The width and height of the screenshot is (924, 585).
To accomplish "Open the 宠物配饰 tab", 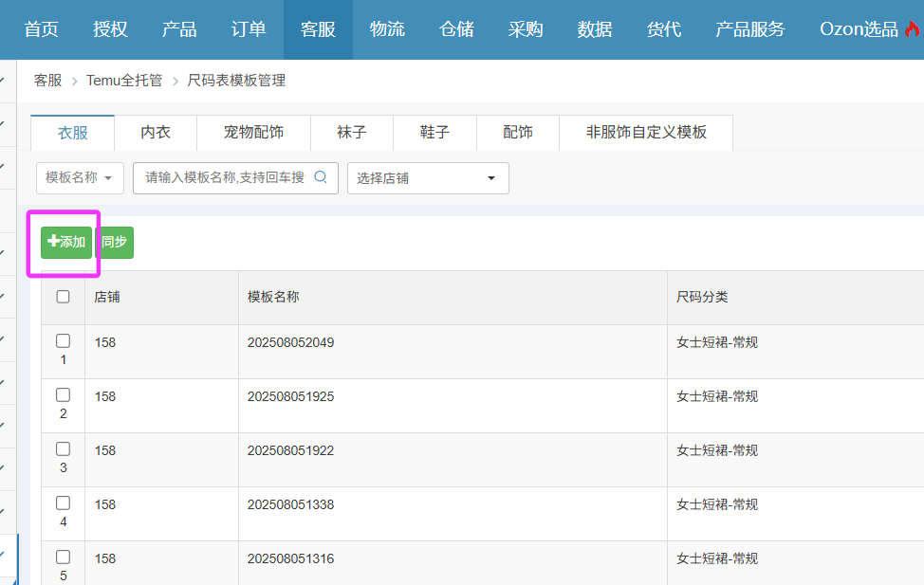I will [x=253, y=133].
